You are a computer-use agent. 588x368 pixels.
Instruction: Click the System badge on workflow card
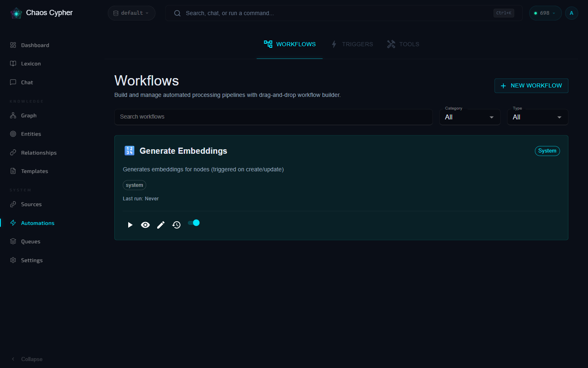click(x=547, y=151)
